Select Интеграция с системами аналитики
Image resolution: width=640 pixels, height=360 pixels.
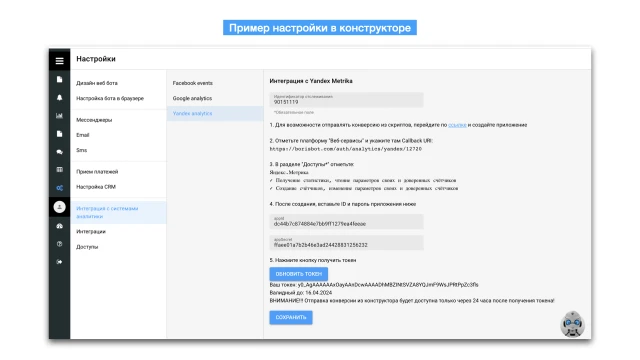point(118,212)
